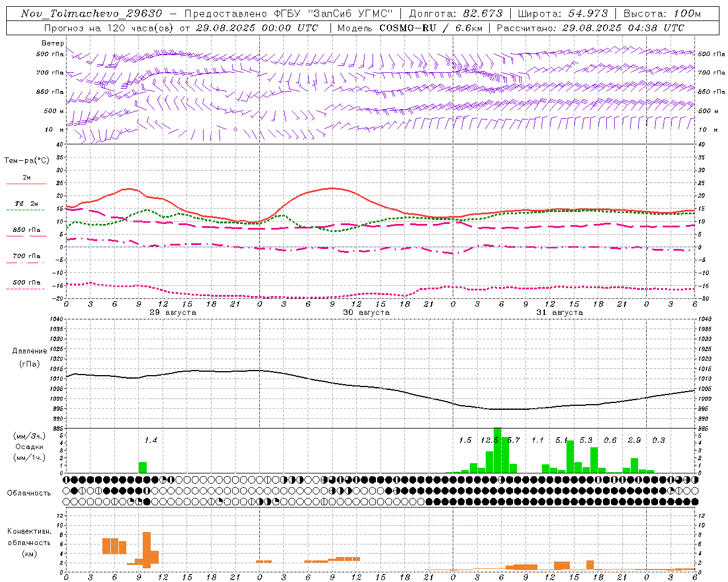Image resolution: width=728 pixels, height=582 pixels.
Task: Click the Тем-ра(°C) axis label
Action: (27, 161)
